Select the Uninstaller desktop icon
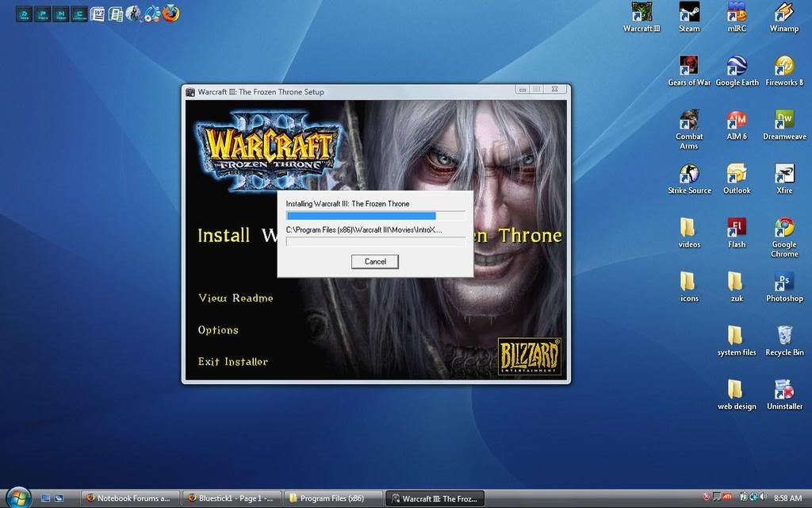This screenshot has height=508, width=812. (x=784, y=394)
